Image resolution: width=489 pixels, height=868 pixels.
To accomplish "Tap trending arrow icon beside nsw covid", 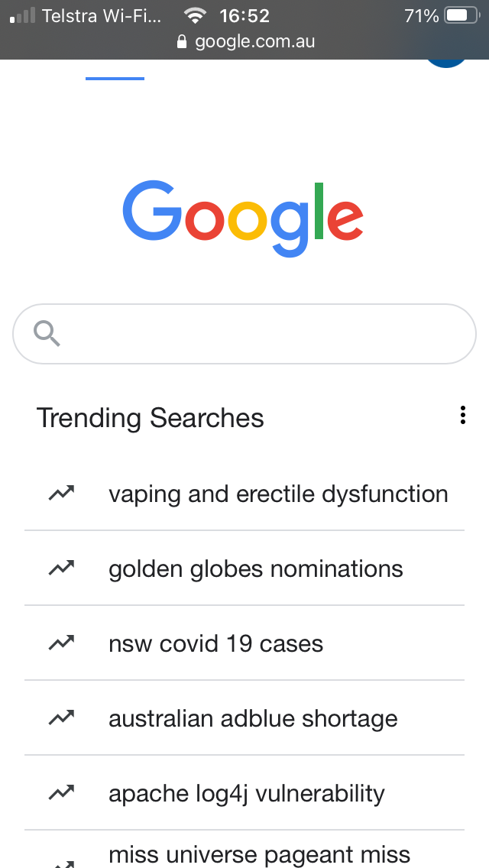I will click(x=61, y=643).
